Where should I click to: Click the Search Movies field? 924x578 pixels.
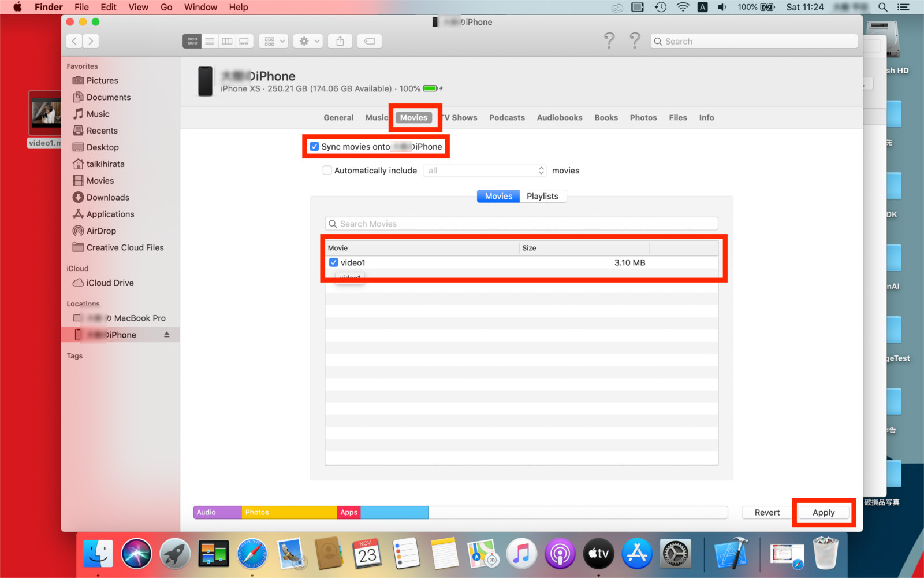pyautogui.click(x=521, y=224)
